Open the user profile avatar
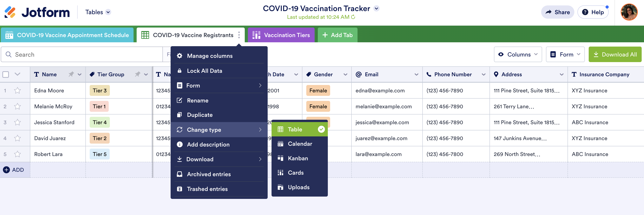 click(629, 12)
